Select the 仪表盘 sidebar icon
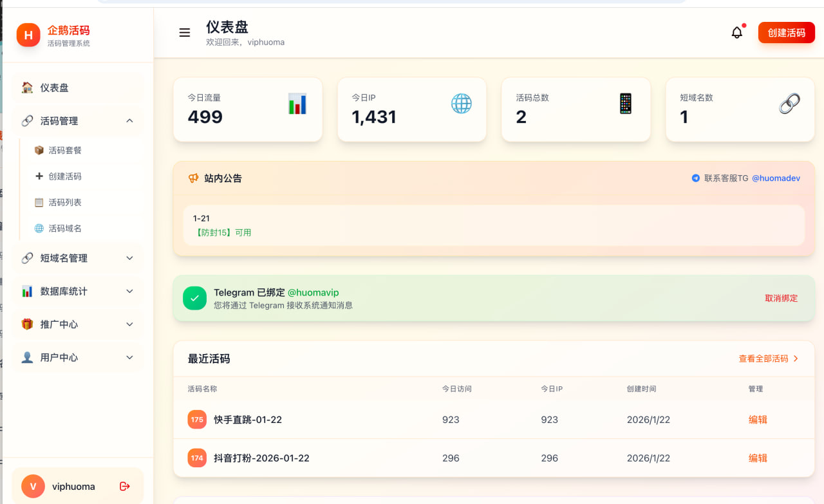 (x=26, y=87)
